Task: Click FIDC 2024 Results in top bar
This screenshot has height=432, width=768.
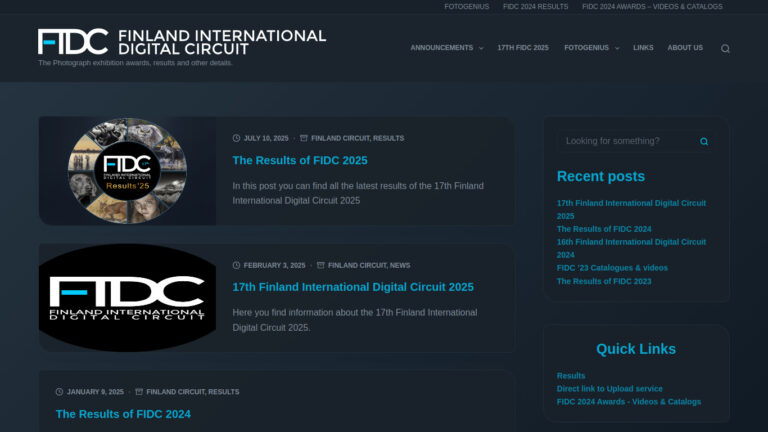Action: click(x=535, y=6)
